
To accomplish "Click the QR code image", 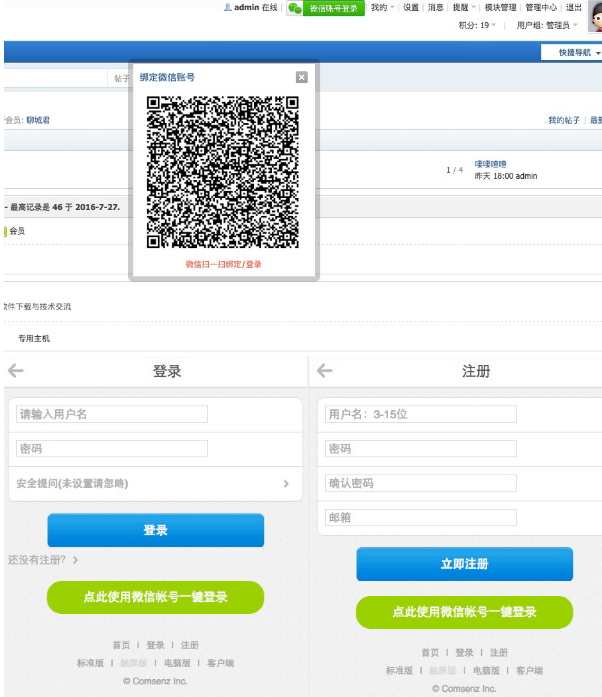I will point(223,172).
